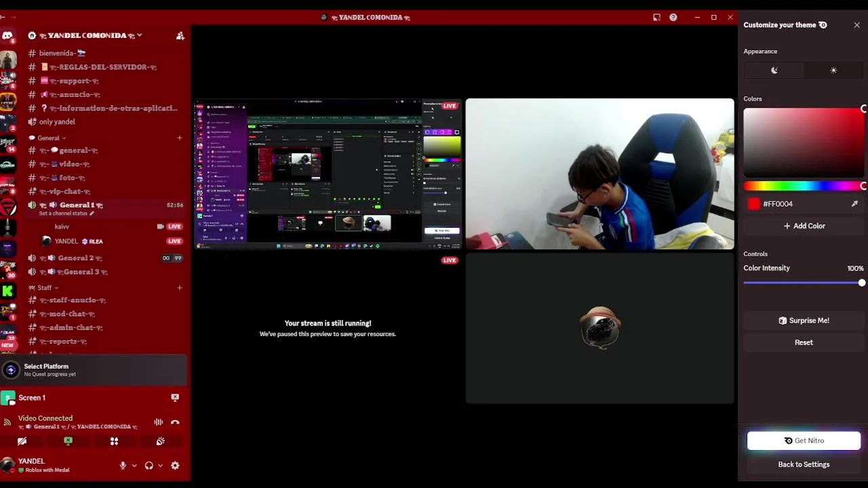The image size is (868, 488).
Task: Open Help question mark icon
Action: [x=673, y=18]
